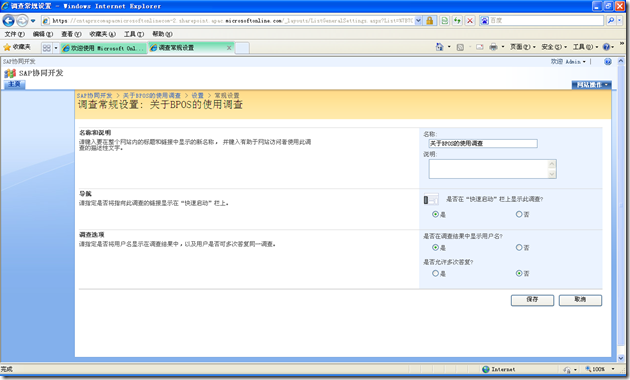
Task: Open the 工具 command bar dropdown
Action: [585, 47]
